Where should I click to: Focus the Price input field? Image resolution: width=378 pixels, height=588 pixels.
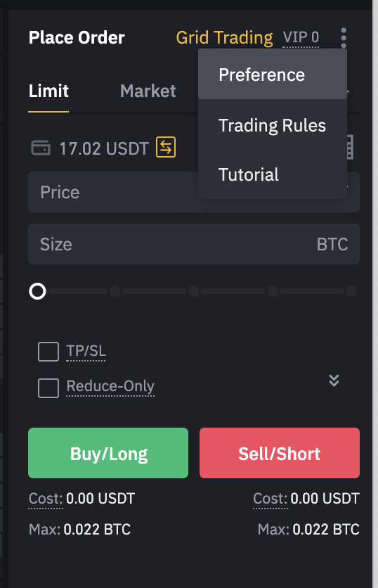pos(194,192)
